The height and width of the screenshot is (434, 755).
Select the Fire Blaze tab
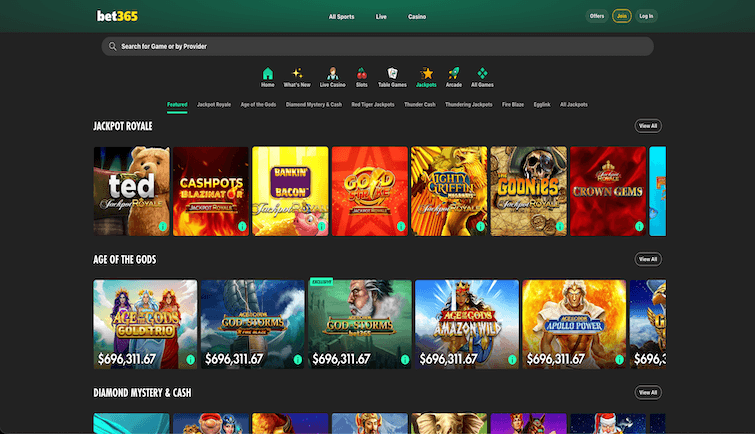pyautogui.click(x=513, y=105)
